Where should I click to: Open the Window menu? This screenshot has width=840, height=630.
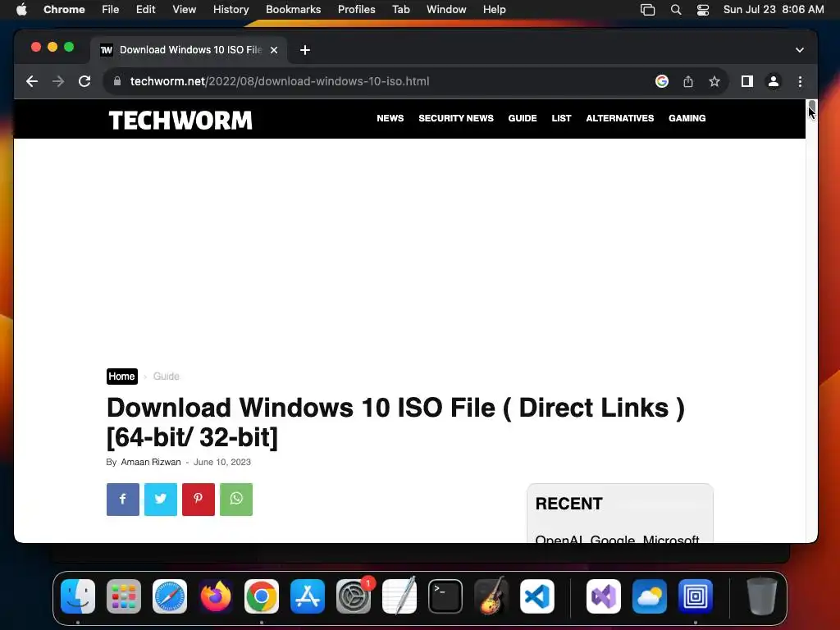[x=446, y=9]
